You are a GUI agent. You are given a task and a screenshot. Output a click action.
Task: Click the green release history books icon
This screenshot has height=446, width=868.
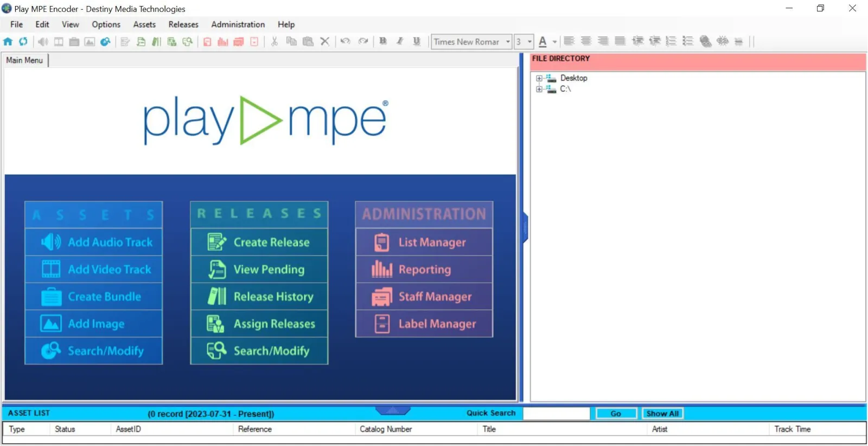[x=156, y=41]
